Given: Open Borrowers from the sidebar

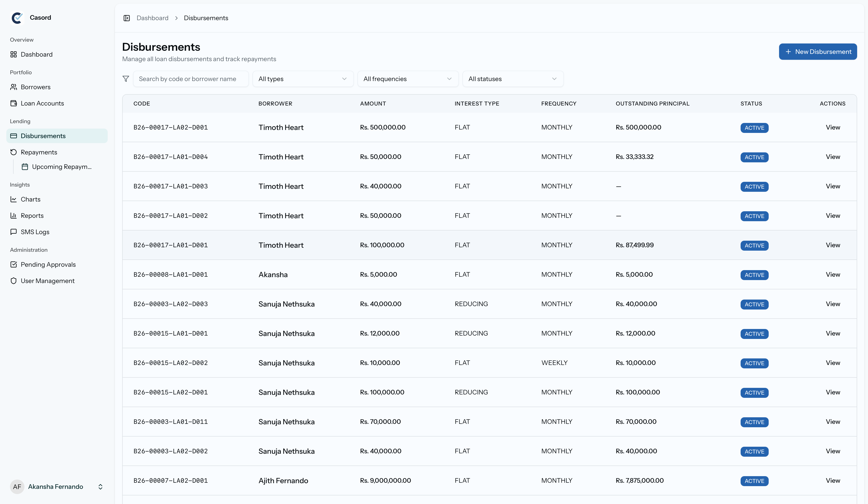Looking at the screenshot, I should [35, 87].
